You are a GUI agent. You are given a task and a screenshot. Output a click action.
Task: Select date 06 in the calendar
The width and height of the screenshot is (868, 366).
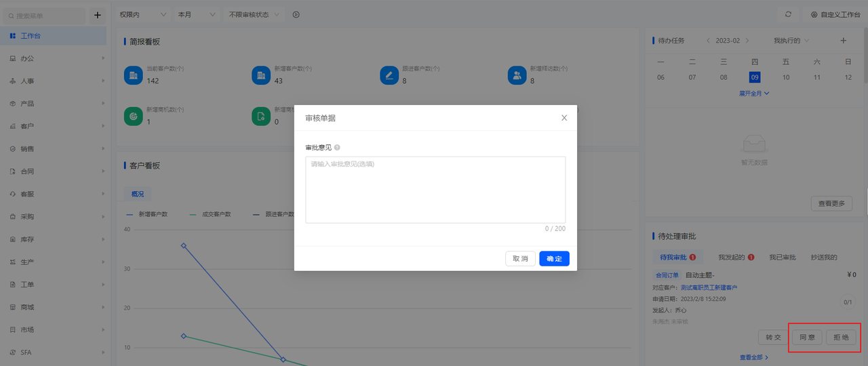(x=661, y=77)
